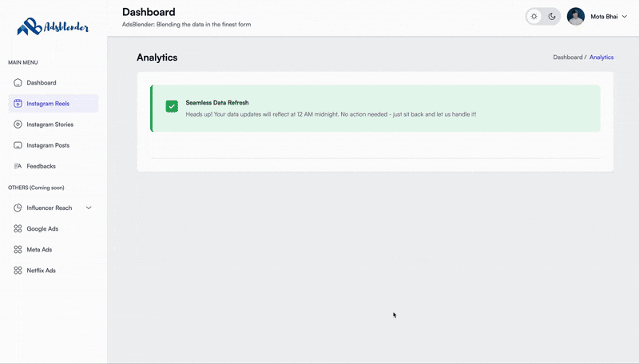
Task: Click the Mota Bhai profile avatar
Action: click(576, 17)
